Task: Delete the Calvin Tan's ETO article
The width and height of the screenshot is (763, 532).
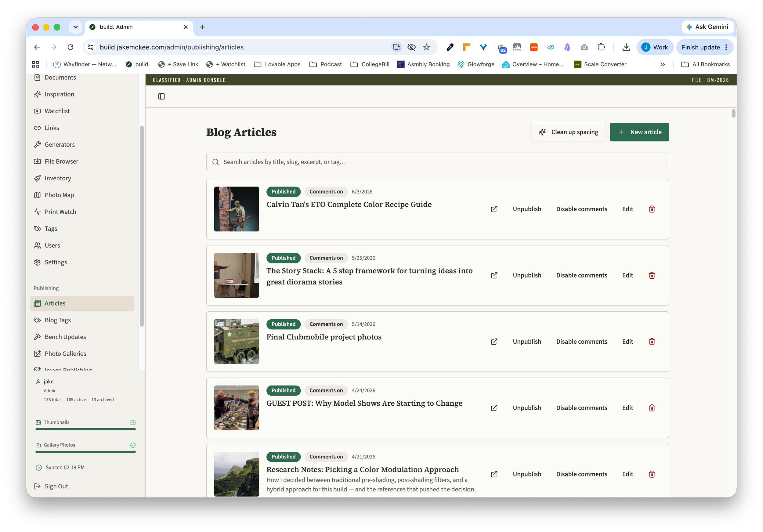Action: click(652, 209)
